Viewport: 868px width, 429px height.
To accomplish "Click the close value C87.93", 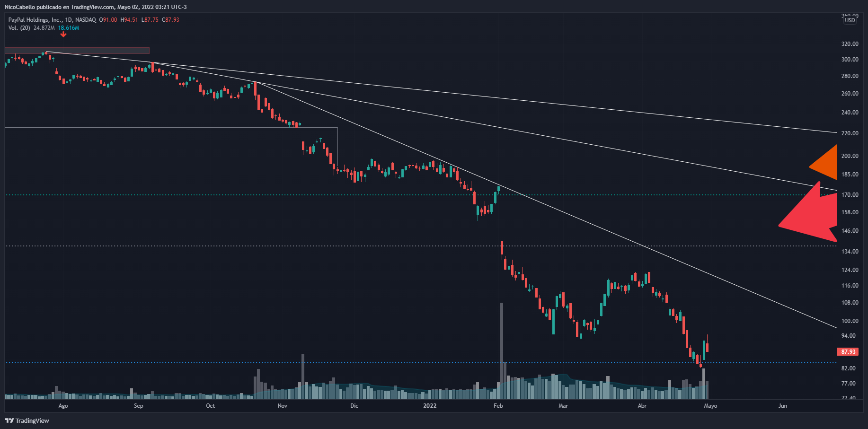I will (x=170, y=20).
